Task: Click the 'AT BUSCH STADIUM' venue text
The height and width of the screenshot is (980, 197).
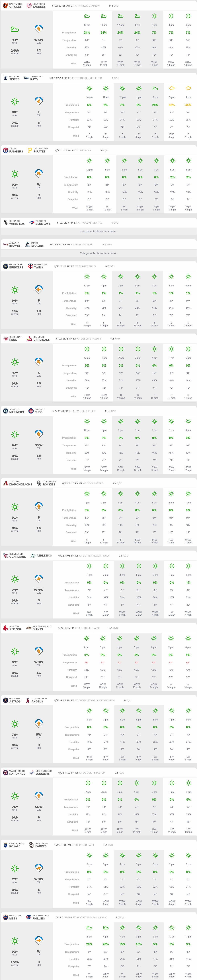Action: pyautogui.click(x=89, y=339)
